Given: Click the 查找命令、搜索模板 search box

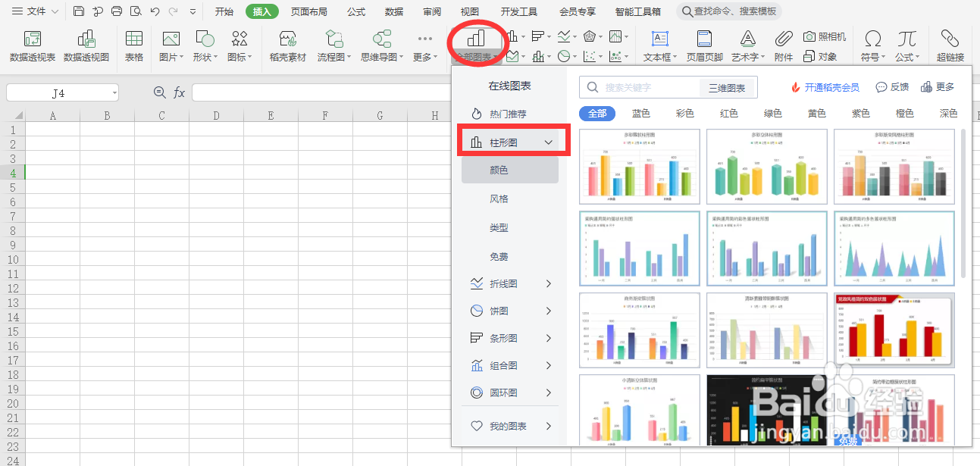Looking at the screenshot, I should [x=728, y=11].
